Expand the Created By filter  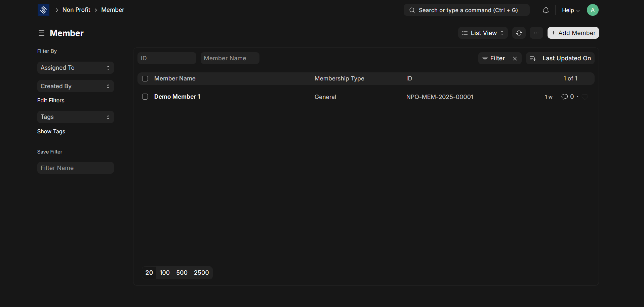pos(75,86)
